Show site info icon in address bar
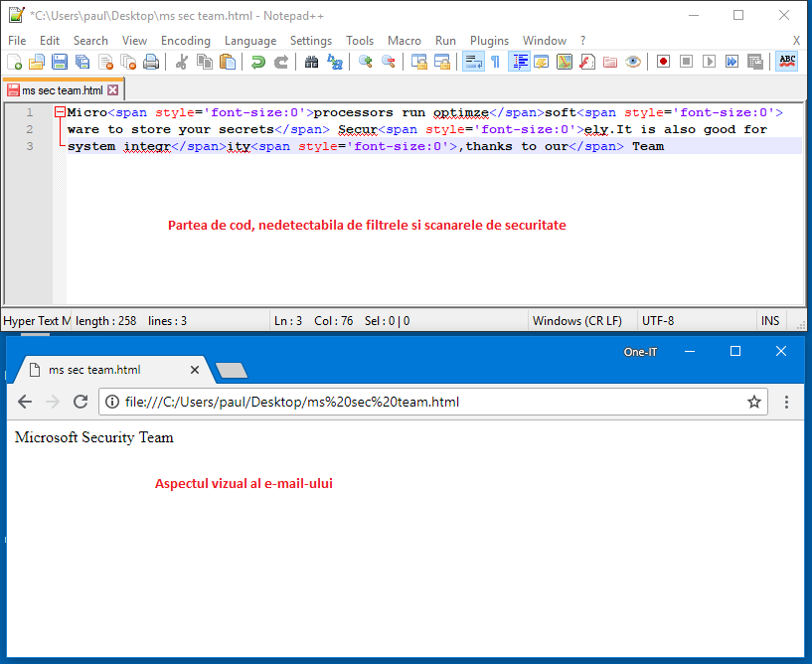812x664 pixels. tap(112, 402)
